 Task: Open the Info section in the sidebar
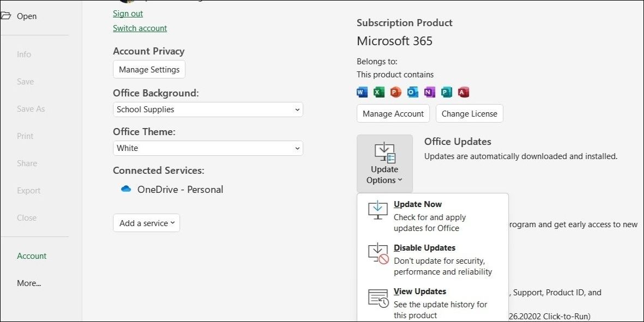pos(24,54)
